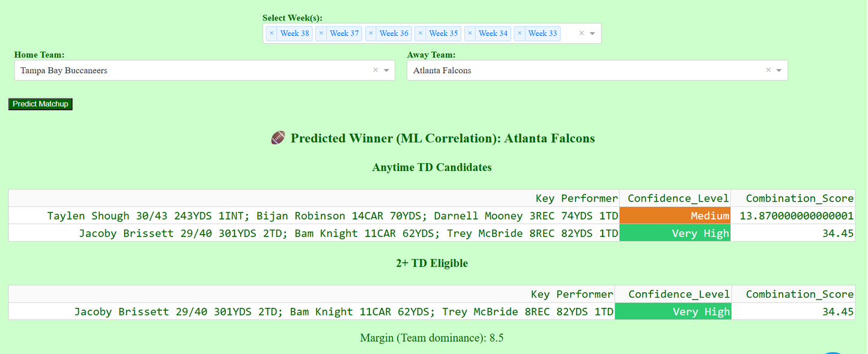This screenshot has width=868, height=354.
Task: Click the Combination_Score column header
Action: click(799, 198)
